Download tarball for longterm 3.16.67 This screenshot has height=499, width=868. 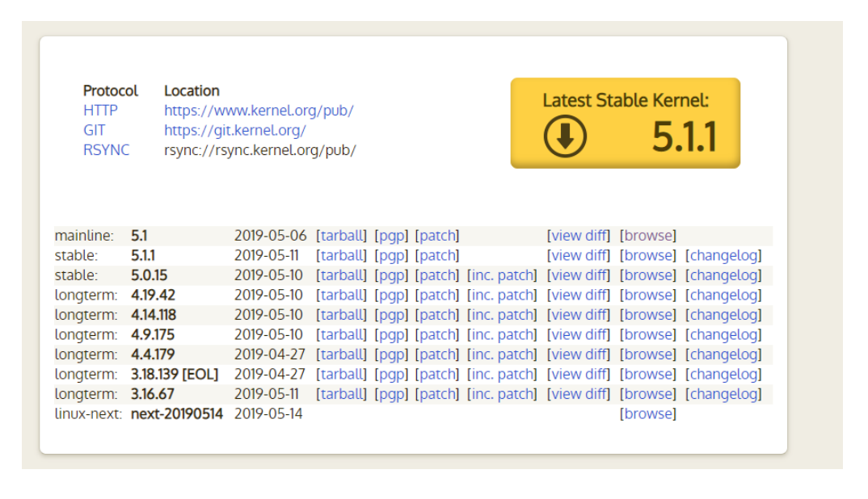point(342,395)
